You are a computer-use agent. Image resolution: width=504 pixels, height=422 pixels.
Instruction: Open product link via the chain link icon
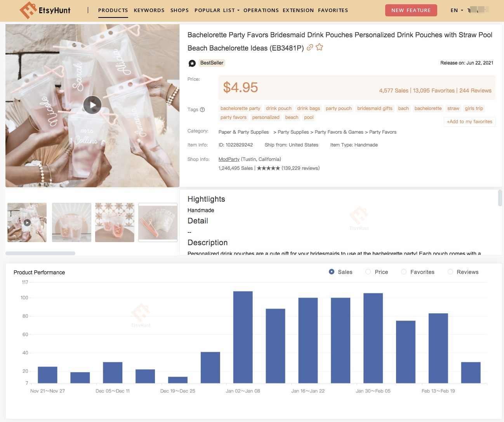point(309,47)
